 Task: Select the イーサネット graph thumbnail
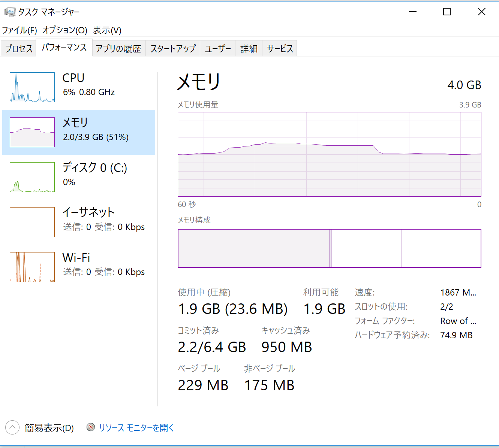(32, 222)
